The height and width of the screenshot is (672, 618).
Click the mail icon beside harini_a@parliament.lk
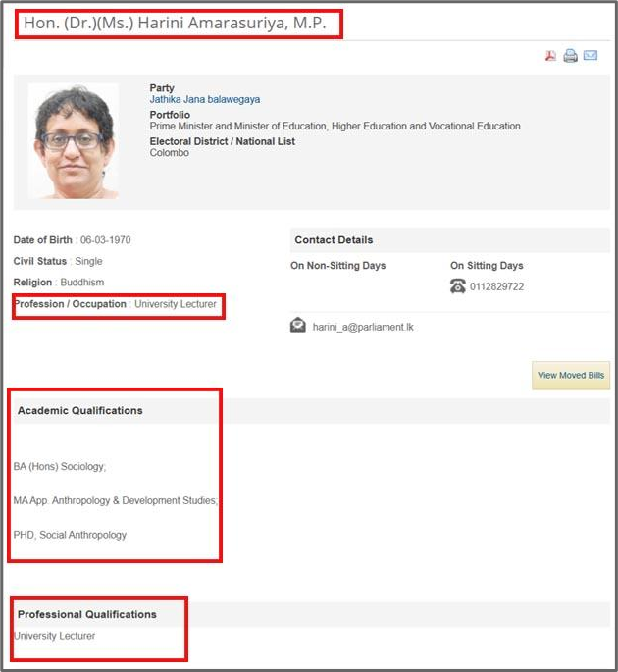[298, 326]
